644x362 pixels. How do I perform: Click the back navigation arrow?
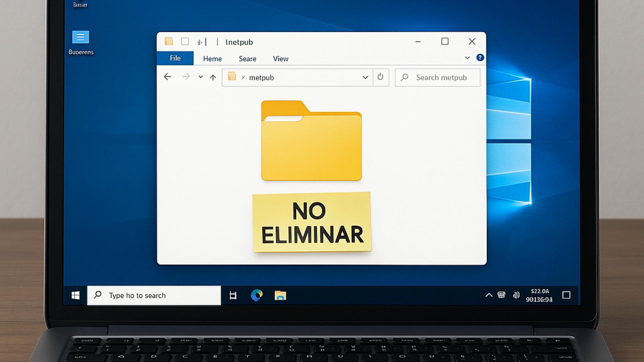coord(168,77)
